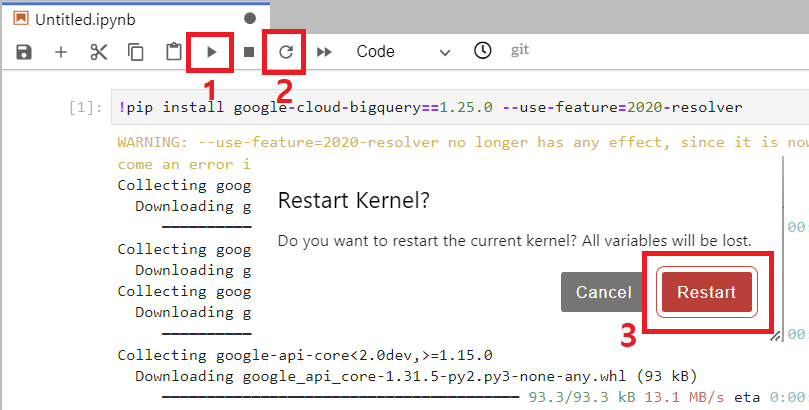Viewport: 809px width, 410px height.
Task: Paste cells from clipboard icon
Action: click(x=174, y=52)
